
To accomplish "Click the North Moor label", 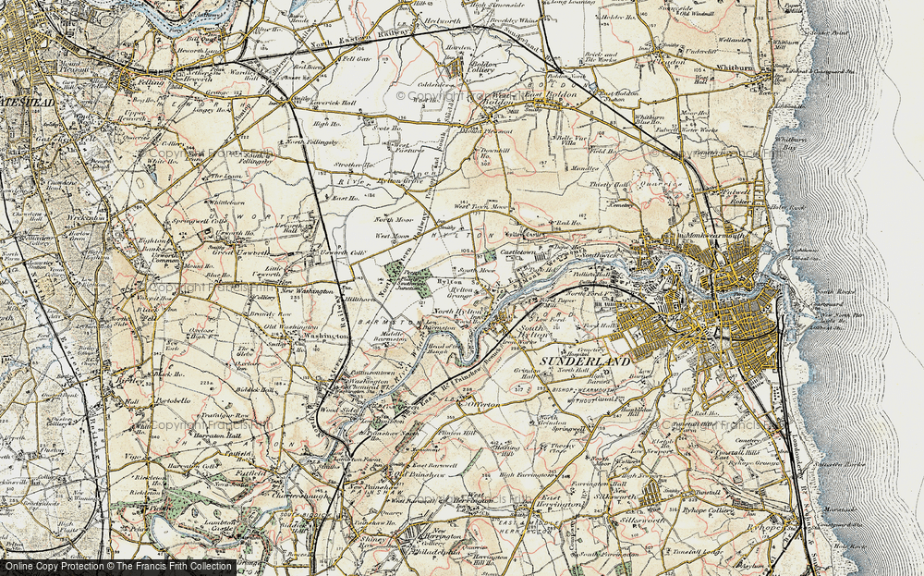I will (x=394, y=219).
